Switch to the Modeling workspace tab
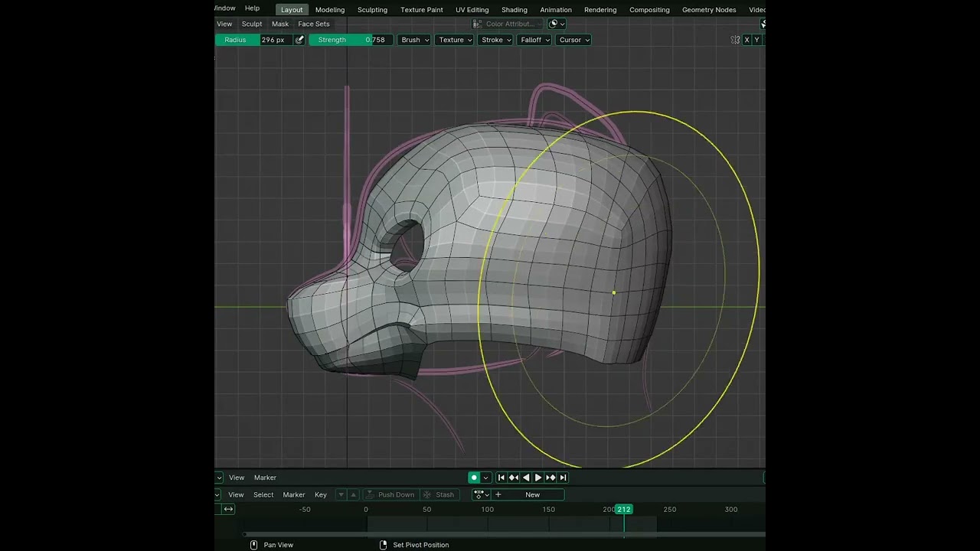Screen dimensions: 980x551 point(330,10)
